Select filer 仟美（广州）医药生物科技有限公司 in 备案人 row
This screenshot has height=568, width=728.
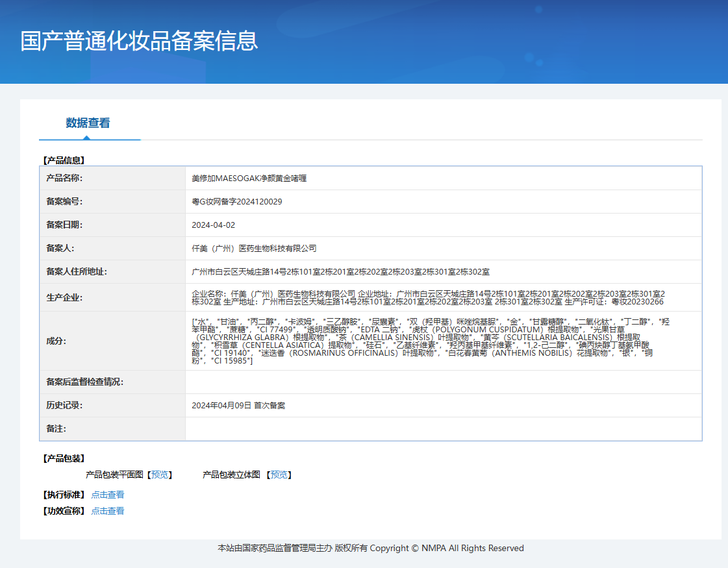pyautogui.click(x=254, y=248)
